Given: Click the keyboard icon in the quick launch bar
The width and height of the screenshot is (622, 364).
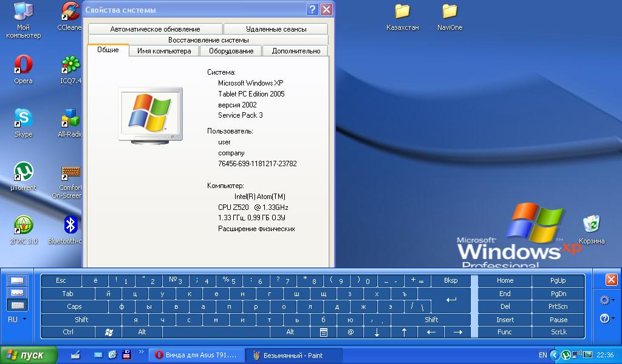Looking at the screenshot, I should coord(98,355).
